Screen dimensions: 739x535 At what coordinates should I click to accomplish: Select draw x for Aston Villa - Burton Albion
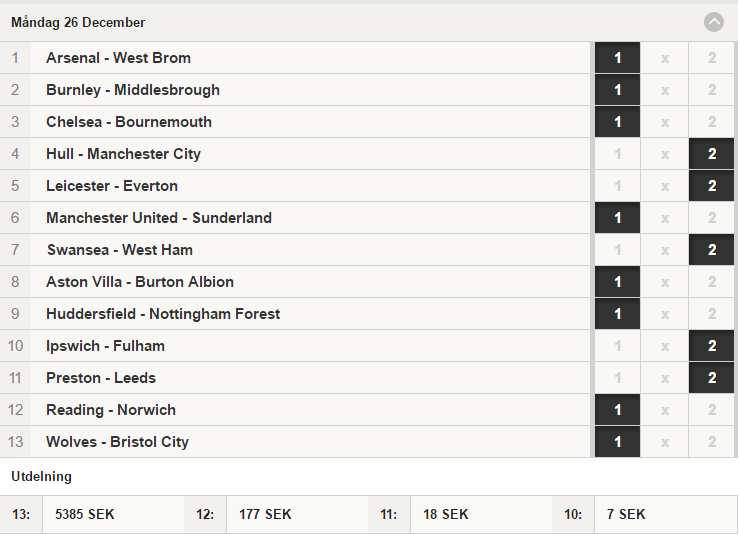click(665, 282)
